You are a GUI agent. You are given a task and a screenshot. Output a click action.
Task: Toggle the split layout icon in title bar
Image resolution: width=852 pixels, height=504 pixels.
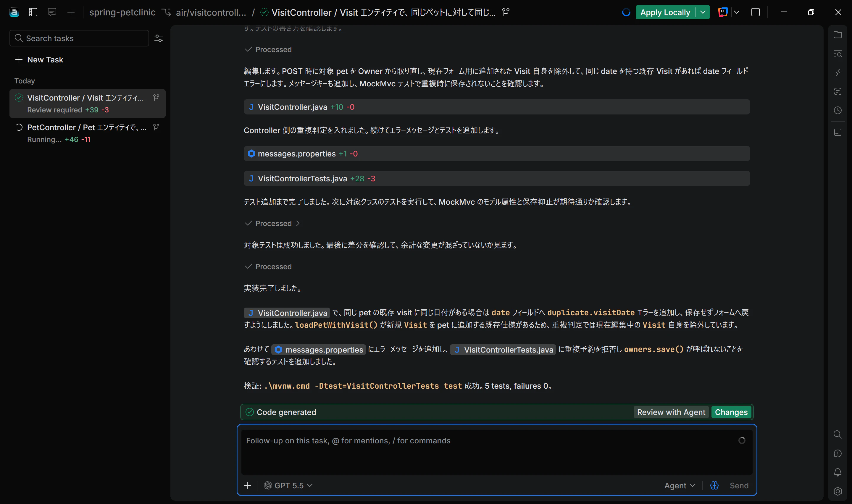pyautogui.click(x=756, y=12)
